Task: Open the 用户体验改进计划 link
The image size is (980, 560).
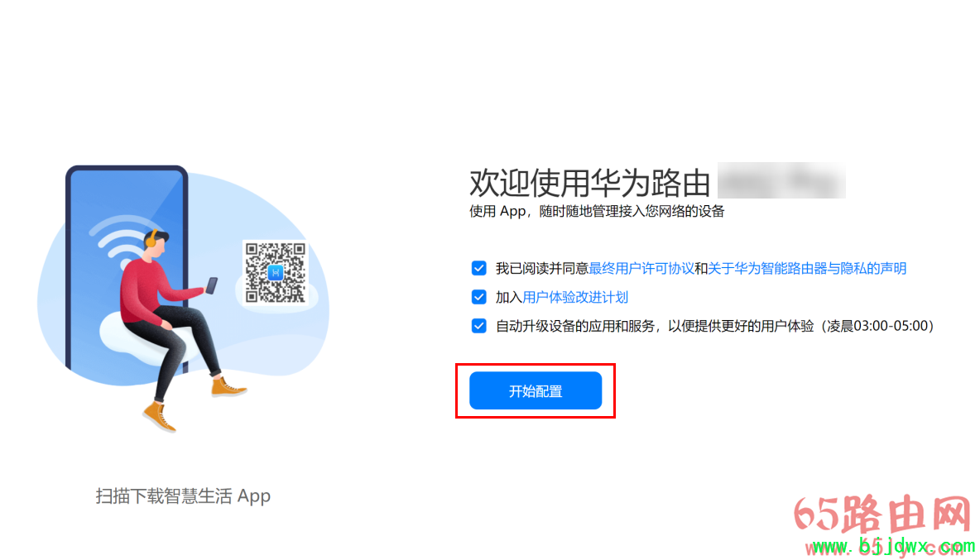Action: point(575,297)
